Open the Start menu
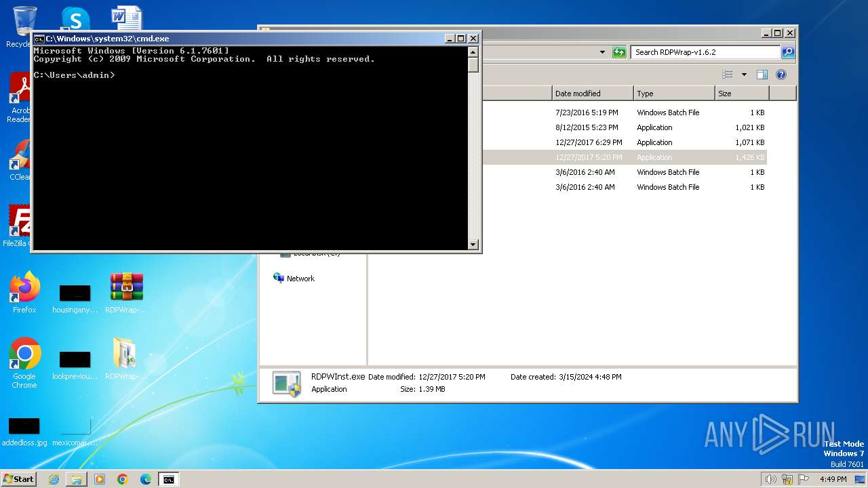This screenshot has height=488, width=868. [19, 479]
